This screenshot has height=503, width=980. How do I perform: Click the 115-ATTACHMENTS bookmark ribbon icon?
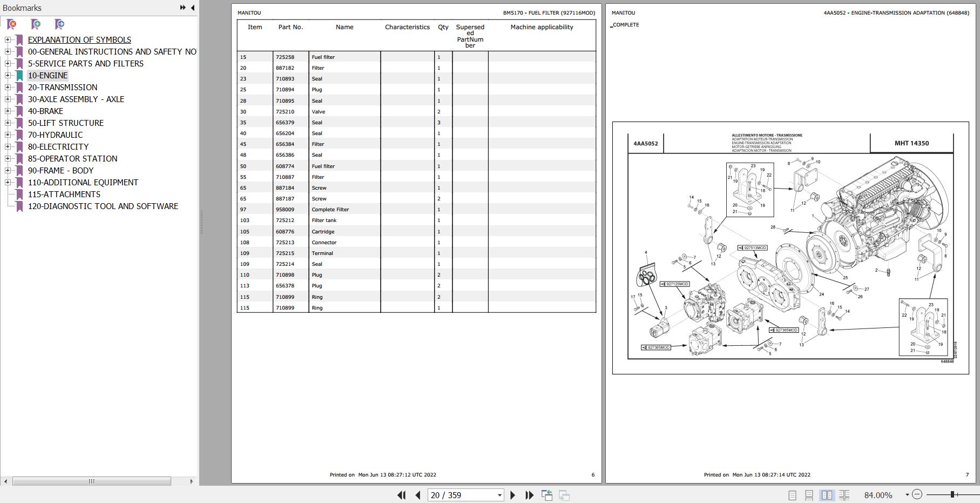[19, 195]
